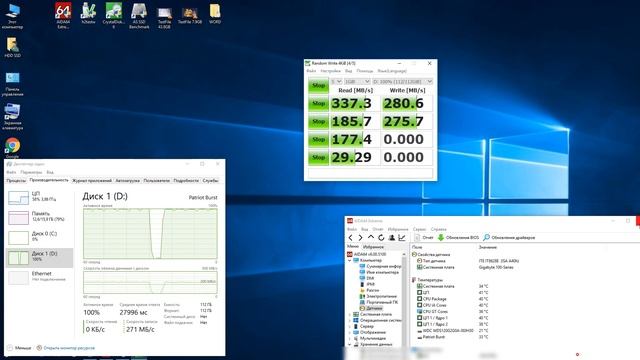The height and width of the screenshot is (360, 640).
Task: Click the Stop button beside 185.7
Action: click(318, 122)
